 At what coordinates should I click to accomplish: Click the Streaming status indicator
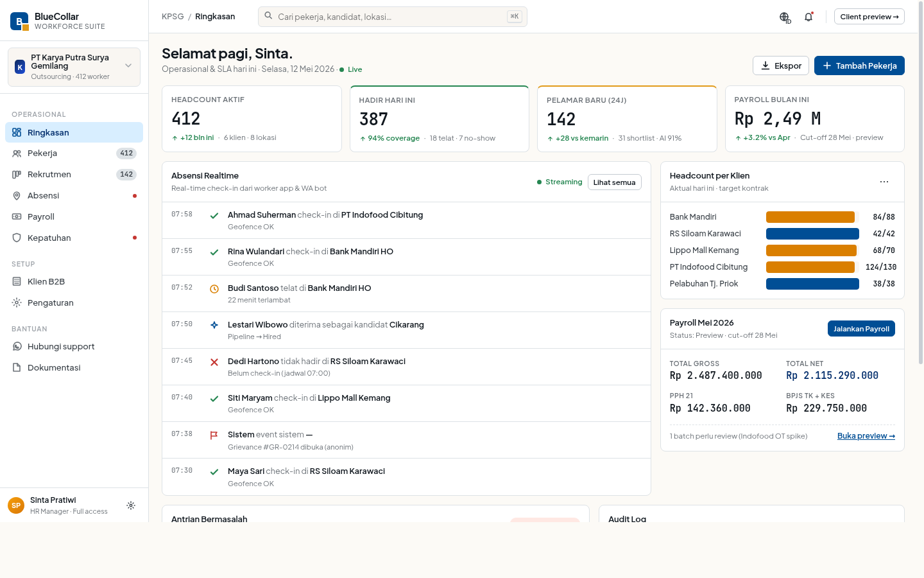pos(560,182)
